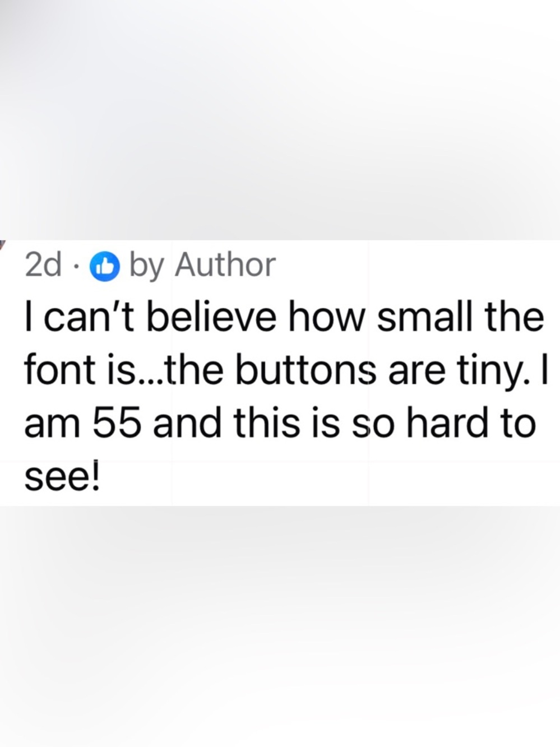The image size is (560, 747).
Task: Select the word 'font' in the comment
Action: (58, 370)
